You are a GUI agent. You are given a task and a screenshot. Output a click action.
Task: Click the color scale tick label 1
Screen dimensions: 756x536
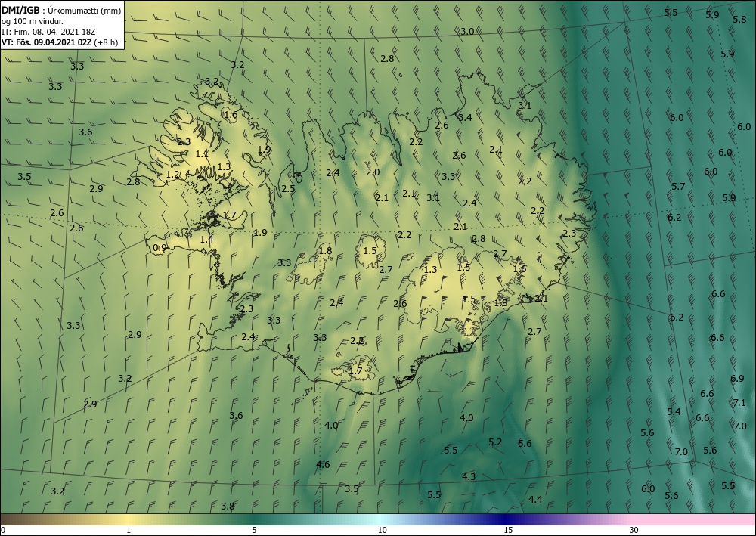pos(129,531)
